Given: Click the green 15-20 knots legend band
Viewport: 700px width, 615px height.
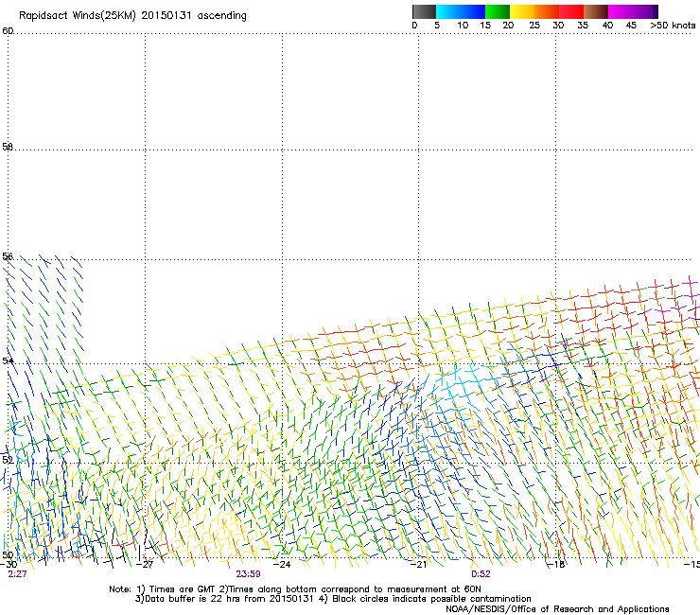Looking at the screenshot, I should coord(498,11).
